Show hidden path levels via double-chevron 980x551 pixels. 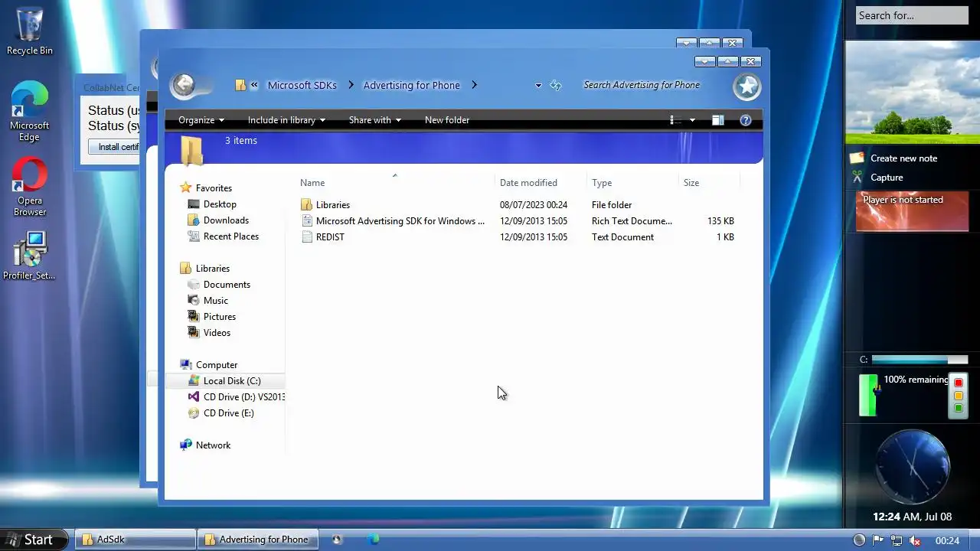pos(254,85)
